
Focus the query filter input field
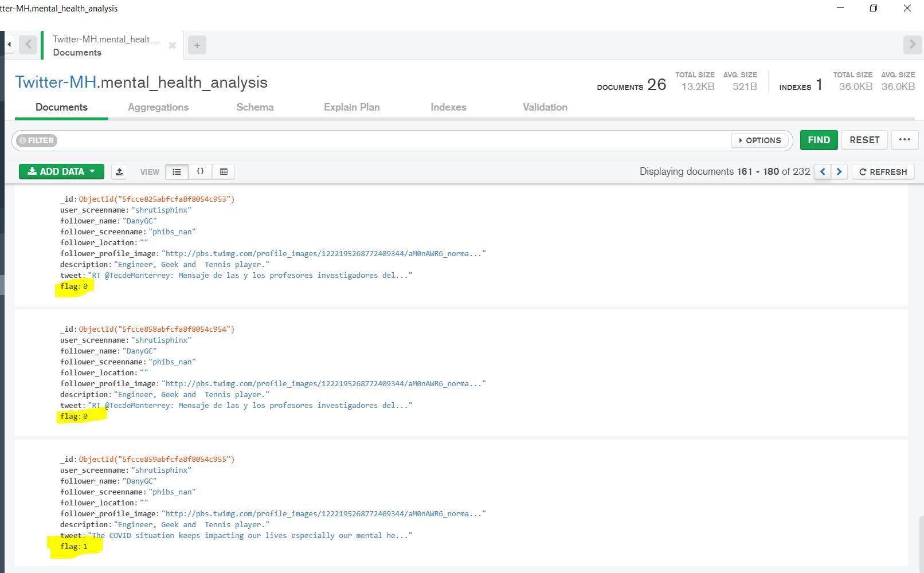(393, 140)
